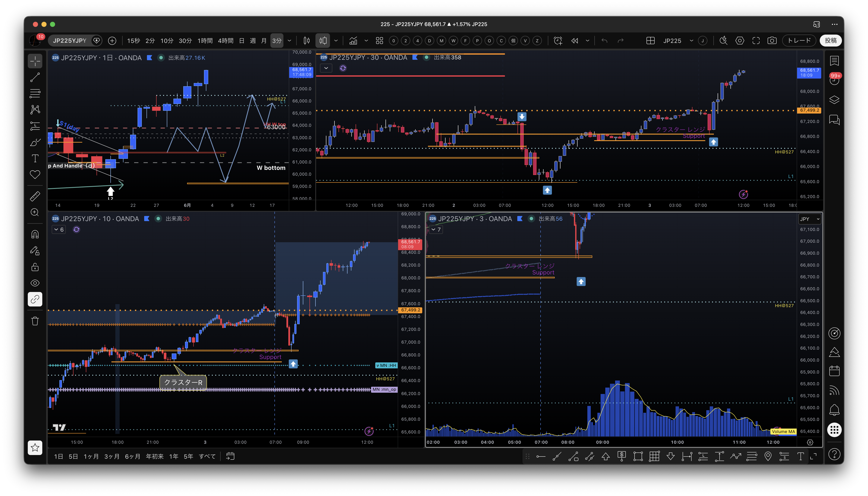Enter fullscreen mode
The image size is (868, 496).
(x=756, y=41)
